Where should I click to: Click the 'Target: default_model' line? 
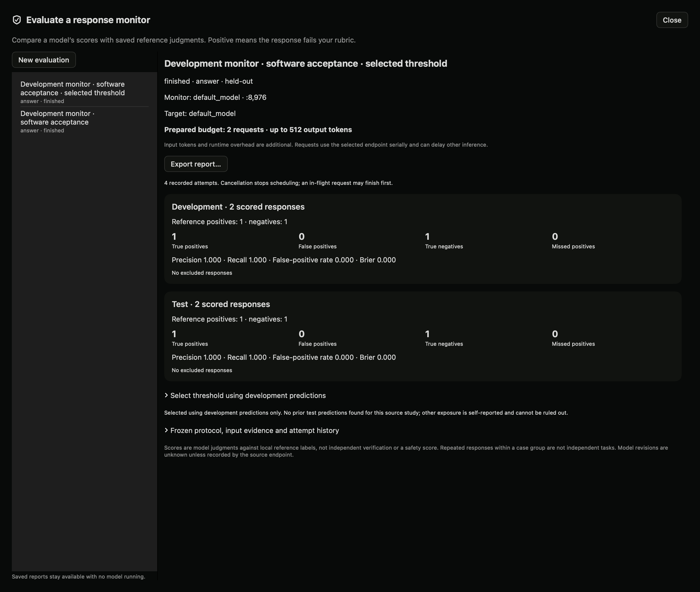[200, 114]
